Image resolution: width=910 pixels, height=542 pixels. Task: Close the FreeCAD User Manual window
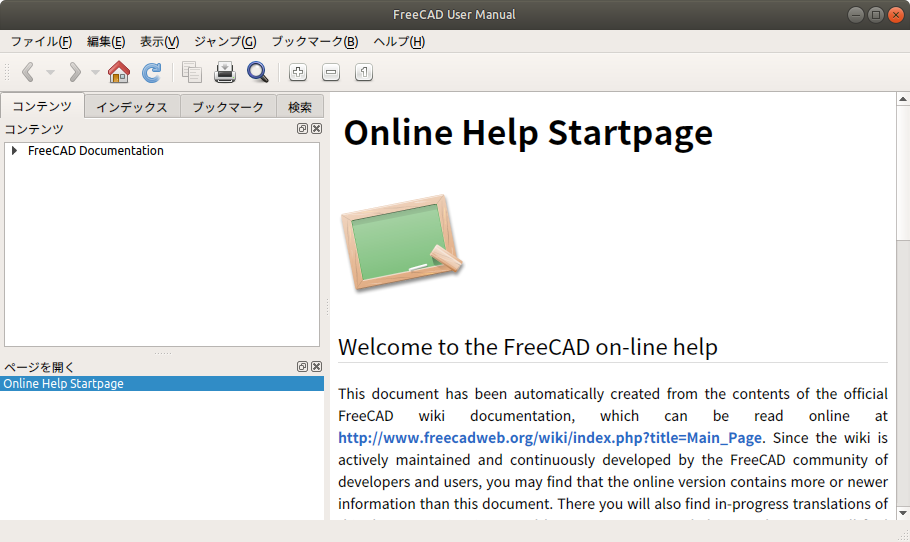(x=896, y=15)
